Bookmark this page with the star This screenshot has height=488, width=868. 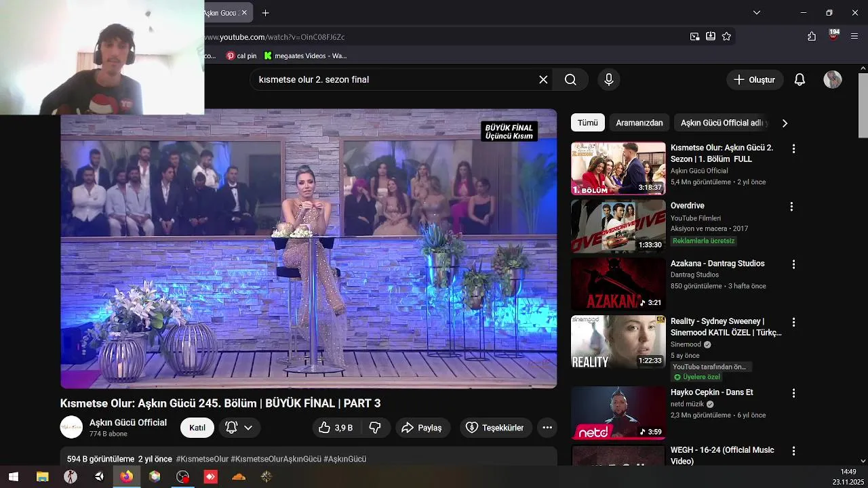tap(726, 37)
